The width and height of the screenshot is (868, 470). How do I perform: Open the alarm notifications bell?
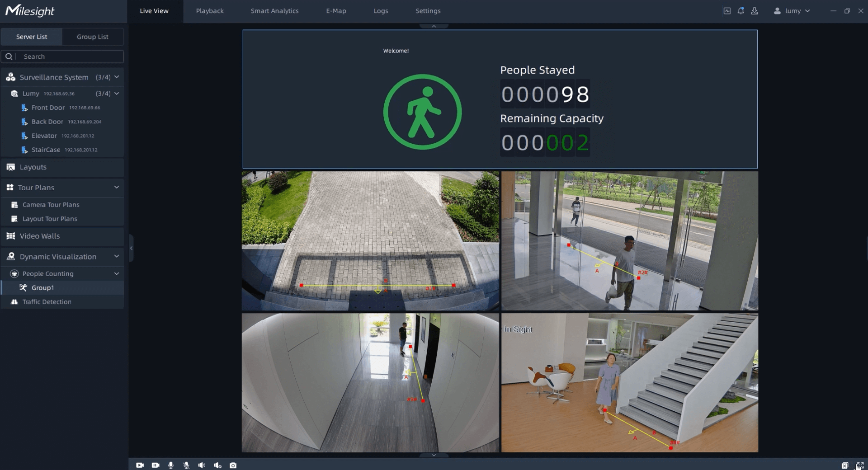741,11
